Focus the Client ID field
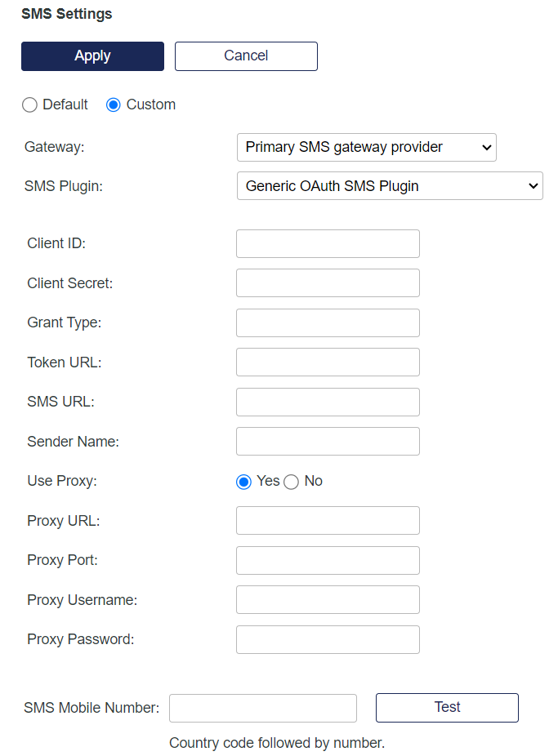558x756 pixels. pos(328,243)
